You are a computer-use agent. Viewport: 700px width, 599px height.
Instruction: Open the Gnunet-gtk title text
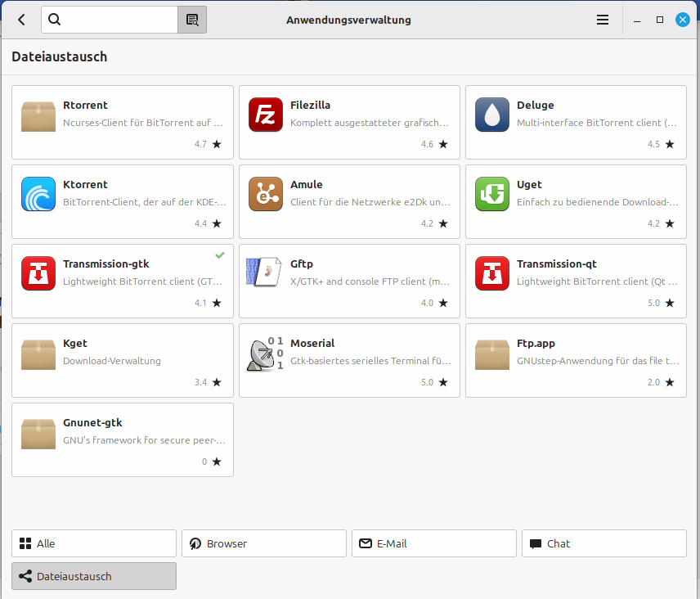[92, 422]
